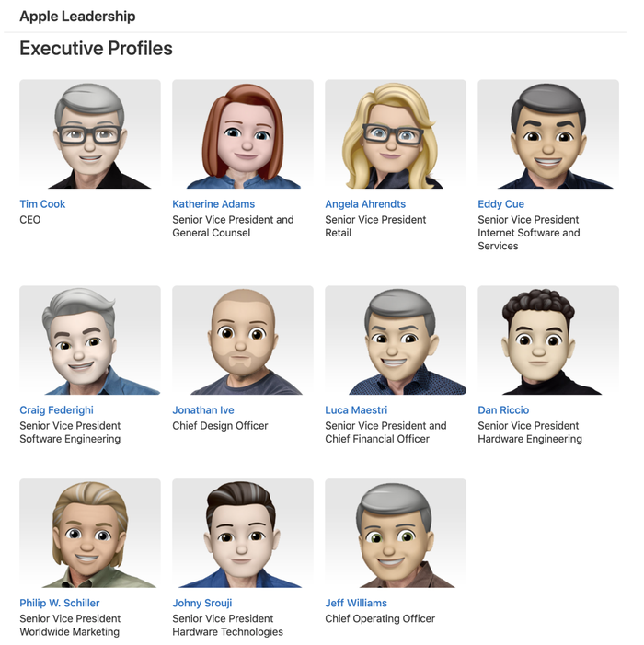
Task: Select Jonathan Ive's avatar image
Action: (x=243, y=340)
